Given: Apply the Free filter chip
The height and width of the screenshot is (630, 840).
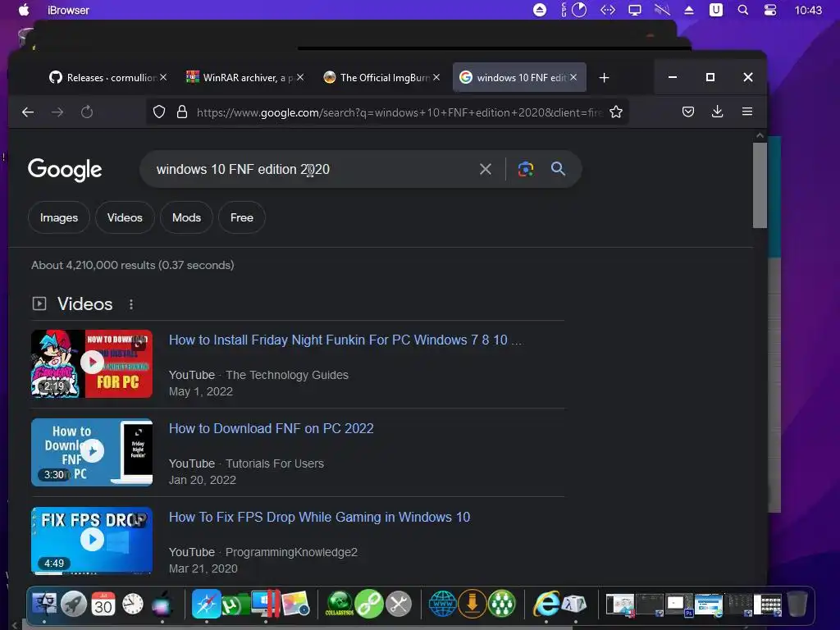Looking at the screenshot, I should 242,217.
